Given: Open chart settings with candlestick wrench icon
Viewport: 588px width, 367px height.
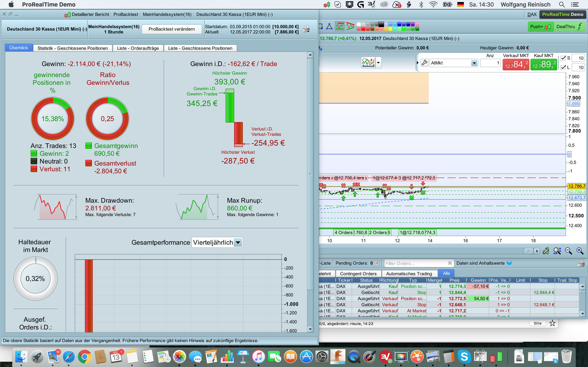Looking at the screenshot, I should pyautogui.click(x=546, y=251).
